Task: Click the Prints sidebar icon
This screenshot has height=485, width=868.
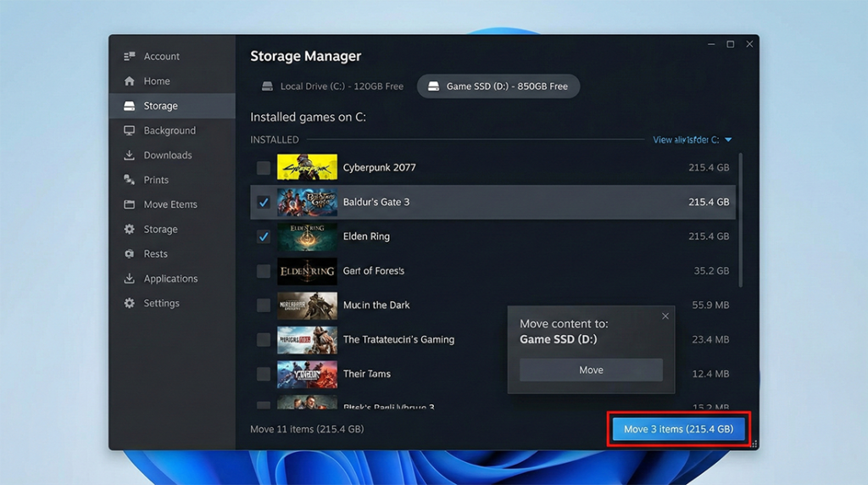Action: point(130,180)
